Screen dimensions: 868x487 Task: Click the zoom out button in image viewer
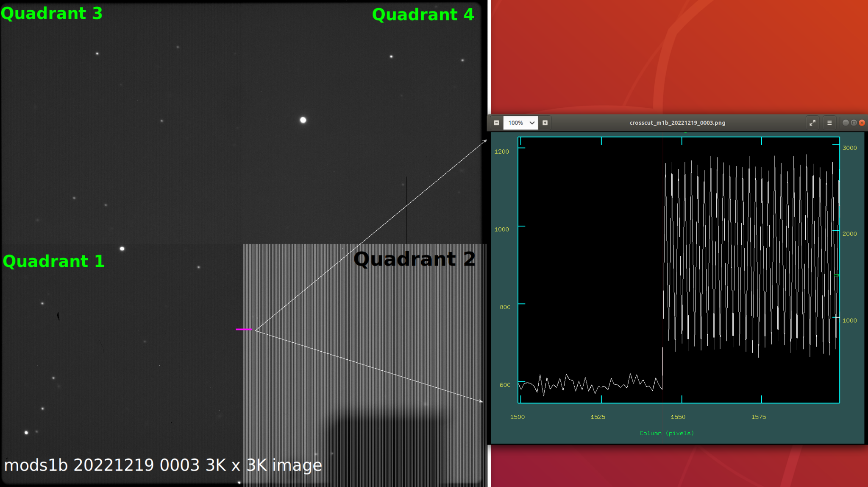pos(496,123)
